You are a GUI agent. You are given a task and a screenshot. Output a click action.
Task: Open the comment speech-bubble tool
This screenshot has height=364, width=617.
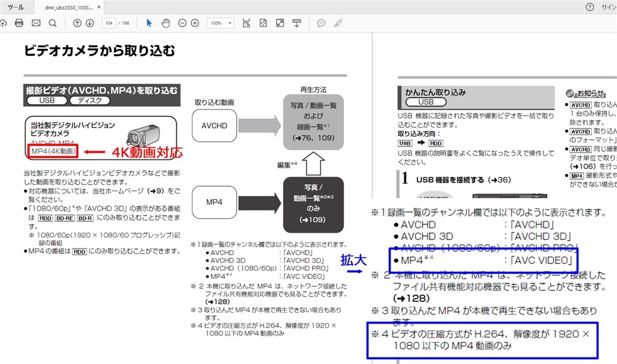(x=321, y=23)
